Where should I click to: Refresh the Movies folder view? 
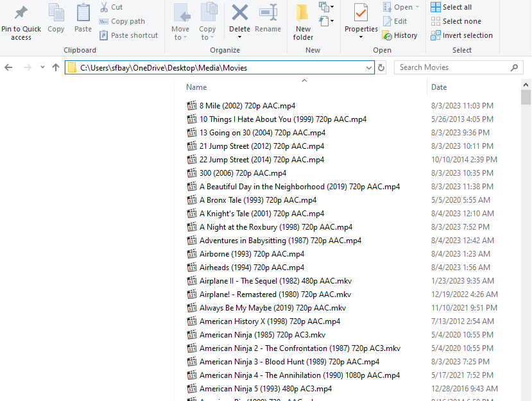[381, 68]
